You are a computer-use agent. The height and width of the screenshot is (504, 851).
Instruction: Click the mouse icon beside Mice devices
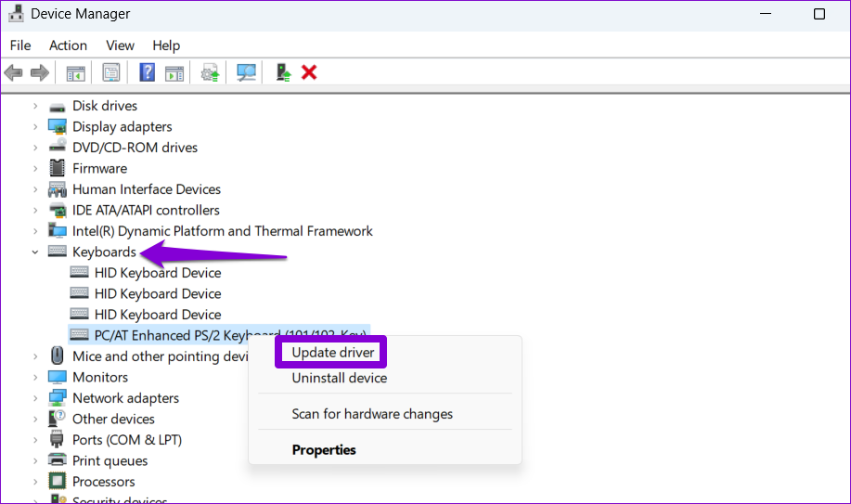(57, 355)
